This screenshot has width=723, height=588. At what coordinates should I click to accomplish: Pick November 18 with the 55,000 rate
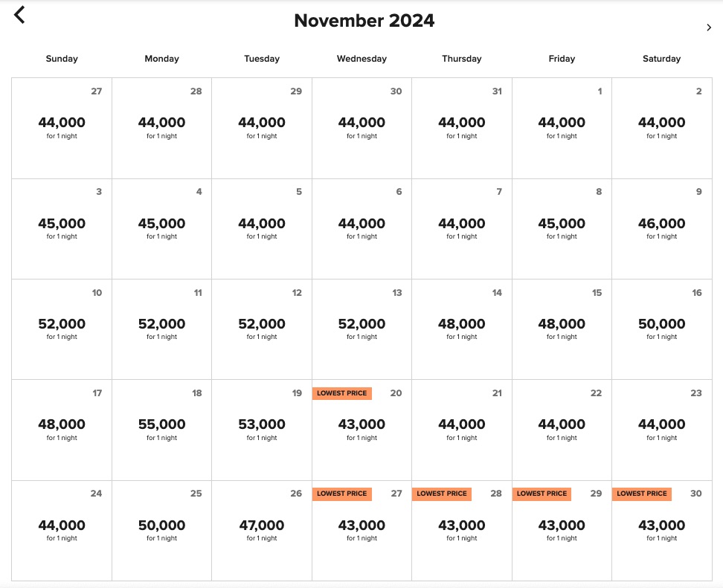[x=161, y=430]
